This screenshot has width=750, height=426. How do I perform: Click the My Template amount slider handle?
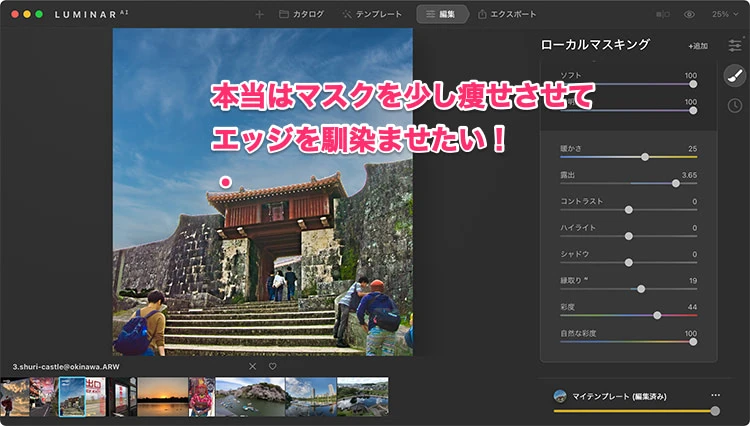pos(714,411)
